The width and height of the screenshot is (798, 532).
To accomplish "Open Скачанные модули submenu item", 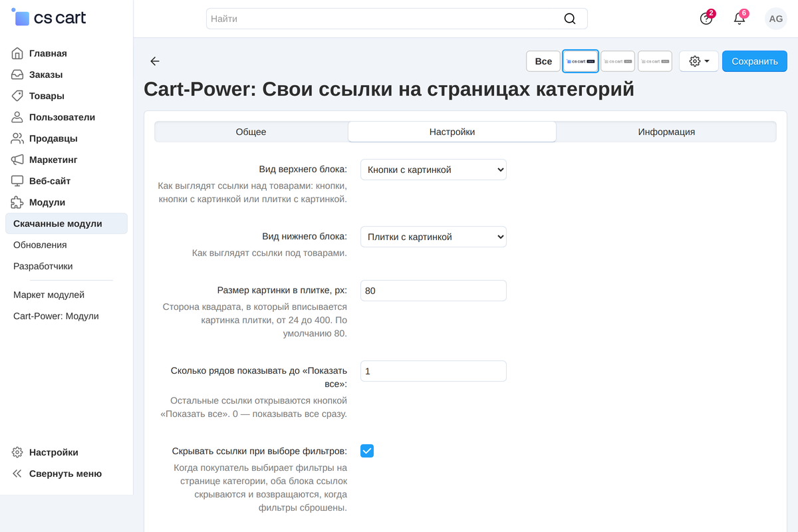I will pyautogui.click(x=66, y=223).
